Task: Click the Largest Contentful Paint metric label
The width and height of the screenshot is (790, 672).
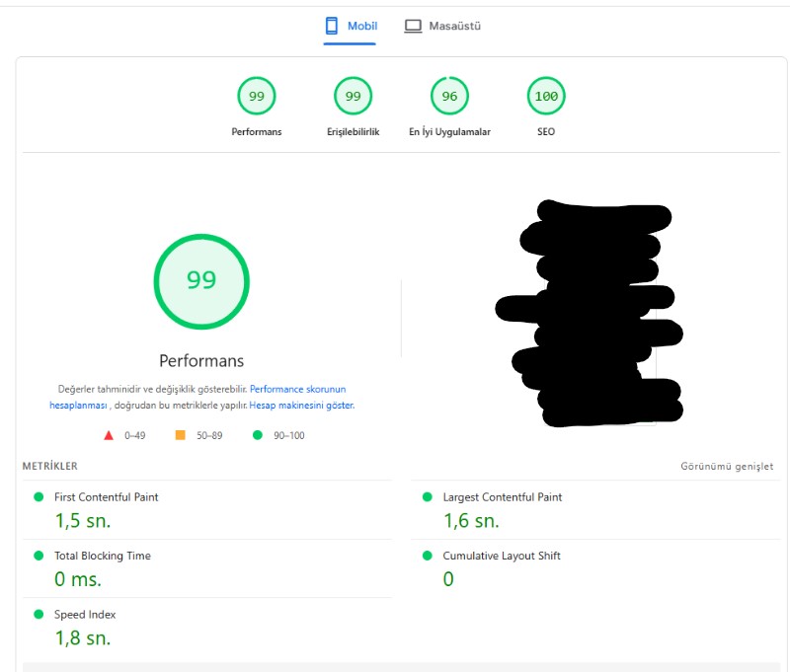Action: (503, 497)
